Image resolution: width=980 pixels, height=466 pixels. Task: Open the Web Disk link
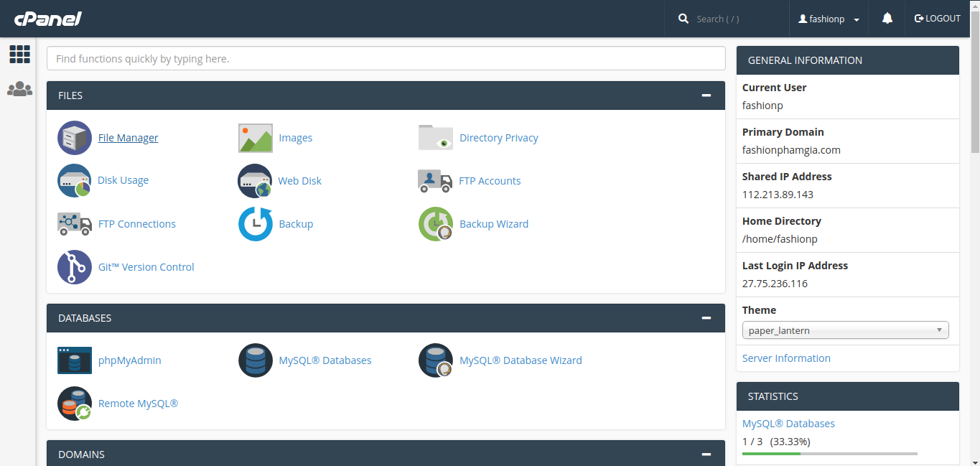click(300, 181)
